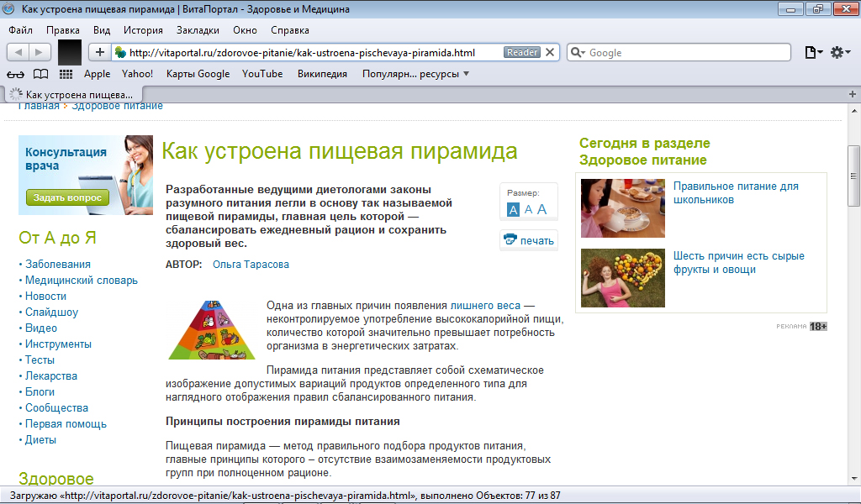Click the printer icon next to печать
The image size is (861, 504).
(x=510, y=239)
